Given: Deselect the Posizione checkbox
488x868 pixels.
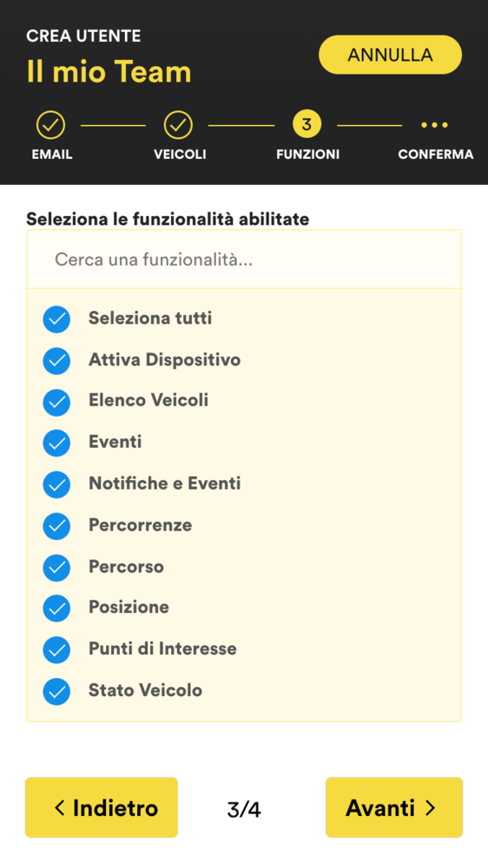Looking at the screenshot, I should tap(56, 609).
